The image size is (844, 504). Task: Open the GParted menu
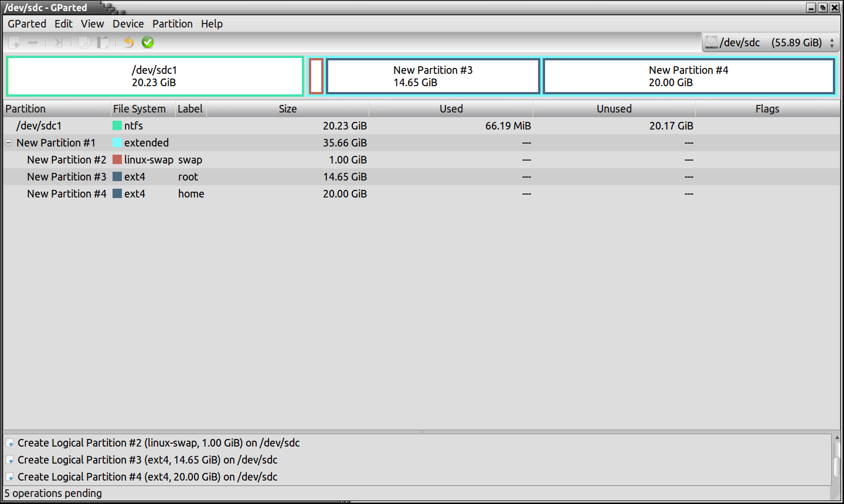pos(27,24)
